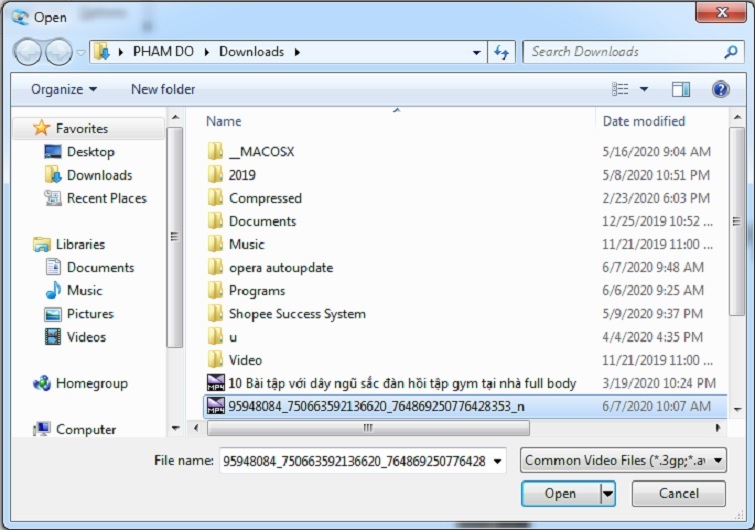The height and width of the screenshot is (530, 755).
Task: Select the Shopee Success System folder
Action: click(297, 314)
